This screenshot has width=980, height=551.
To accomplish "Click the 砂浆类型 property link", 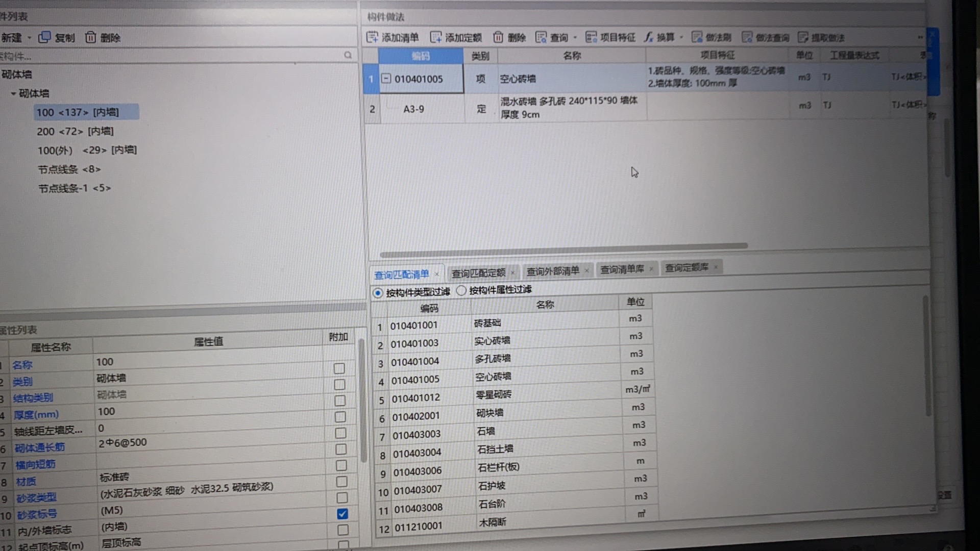I will pyautogui.click(x=36, y=497).
